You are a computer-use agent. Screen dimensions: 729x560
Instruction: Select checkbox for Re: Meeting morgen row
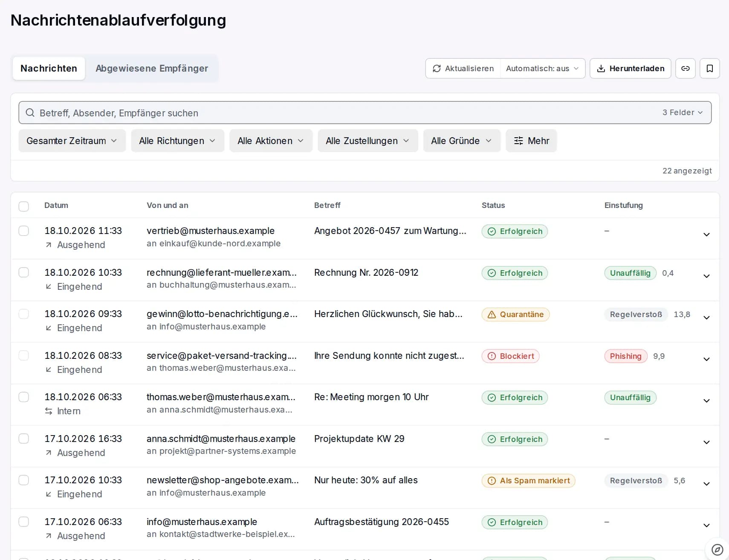[x=24, y=397]
